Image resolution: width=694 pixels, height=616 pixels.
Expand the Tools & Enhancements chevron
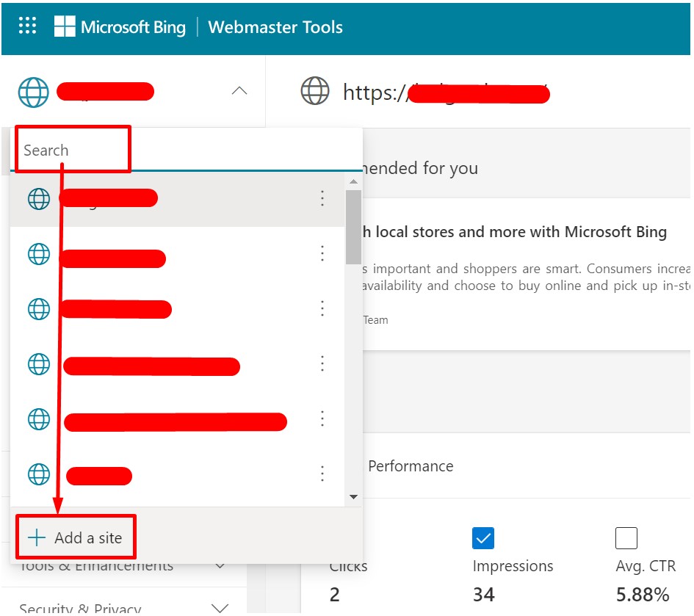point(219,565)
